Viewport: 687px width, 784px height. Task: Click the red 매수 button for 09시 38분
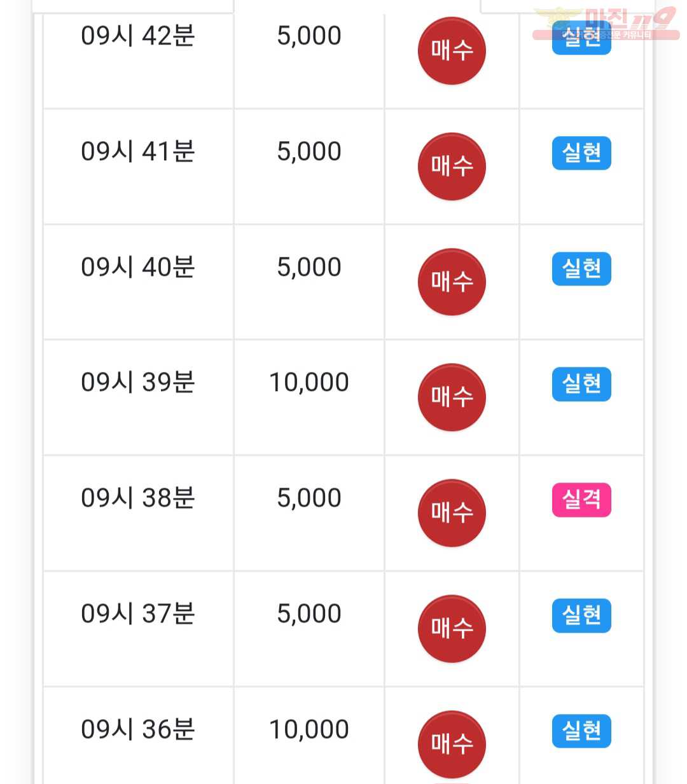coord(452,513)
